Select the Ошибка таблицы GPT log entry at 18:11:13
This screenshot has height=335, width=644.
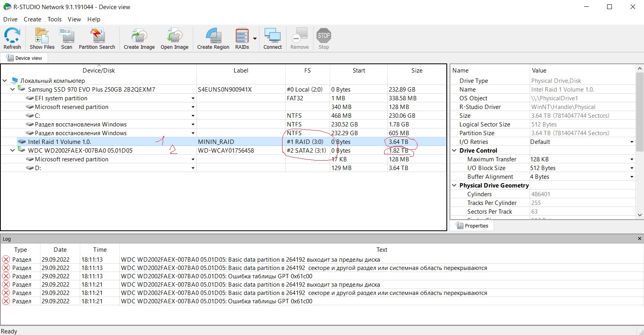[322, 276]
